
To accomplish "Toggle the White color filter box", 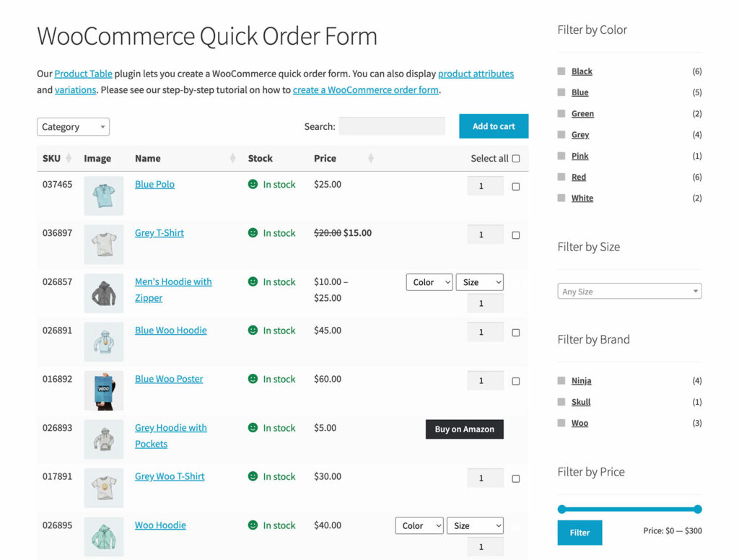I will click(561, 198).
